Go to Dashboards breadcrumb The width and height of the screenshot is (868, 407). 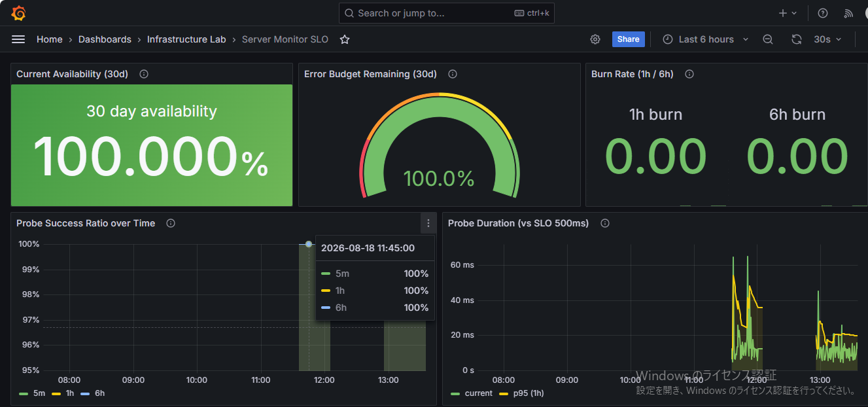coord(105,39)
